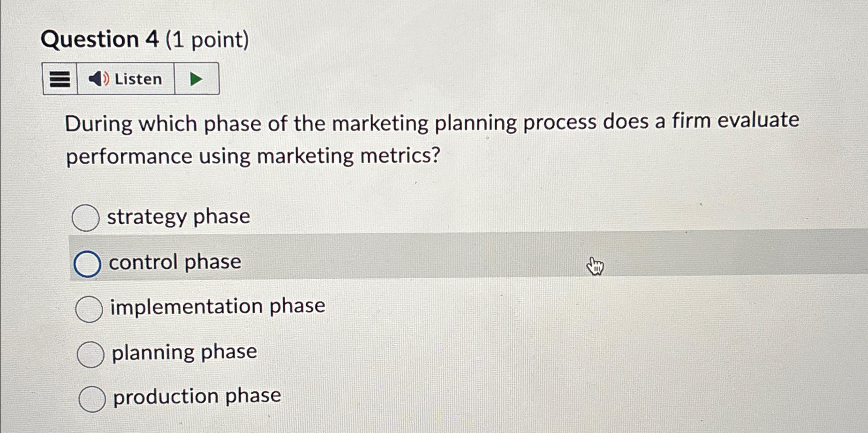Open reader options via the stacked lines icon

[x=59, y=79]
